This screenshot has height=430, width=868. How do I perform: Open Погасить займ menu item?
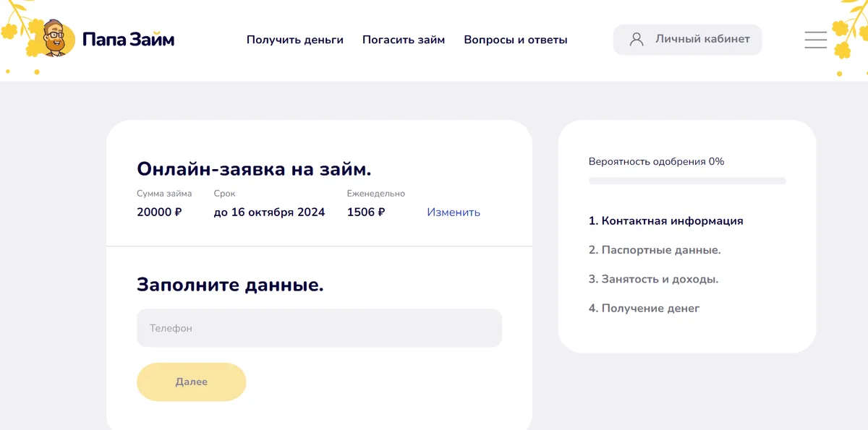[404, 40]
